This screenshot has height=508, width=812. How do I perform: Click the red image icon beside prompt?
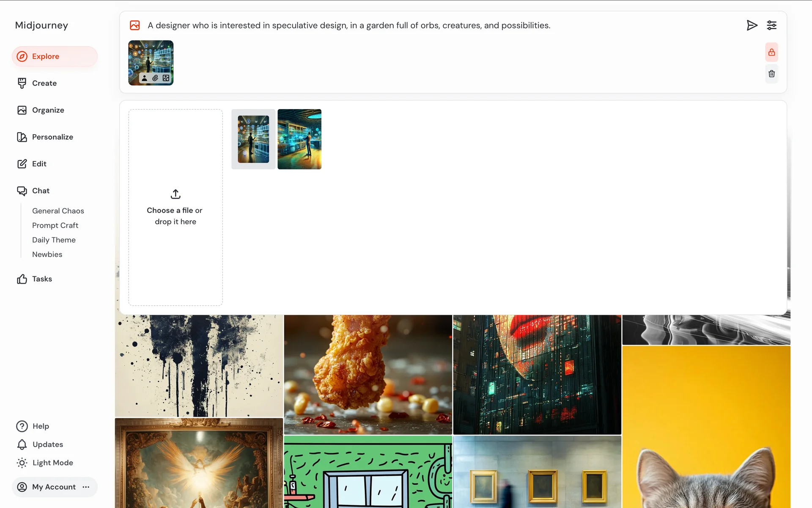tap(135, 25)
